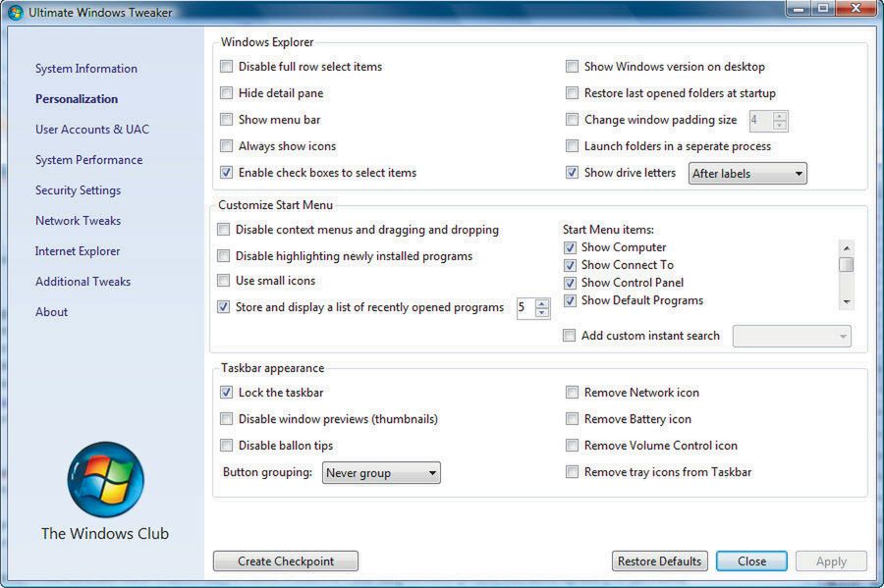Click the Create Checkpoint button
The height and width of the screenshot is (588, 884).
tap(286, 561)
